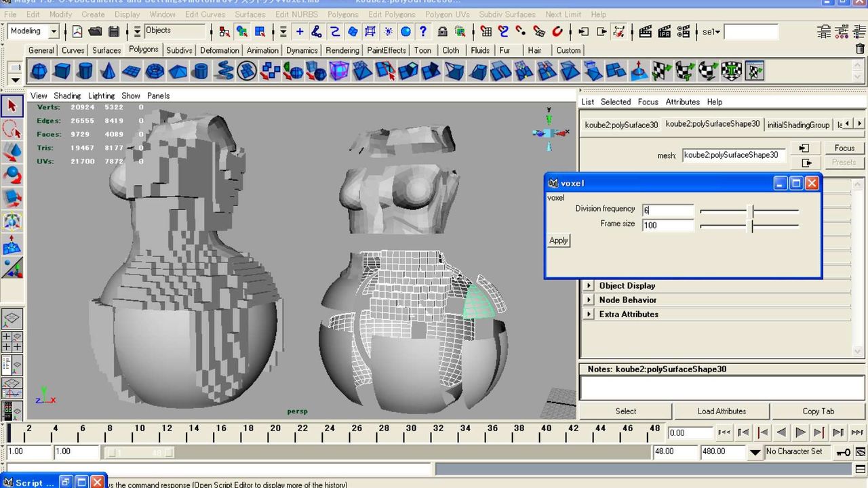Click the Show Manipulator tool

[x=12, y=268]
